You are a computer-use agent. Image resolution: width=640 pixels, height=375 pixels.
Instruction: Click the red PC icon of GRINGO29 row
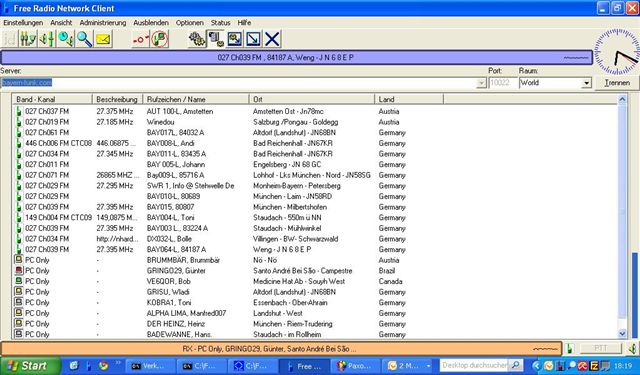(x=19, y=270)
